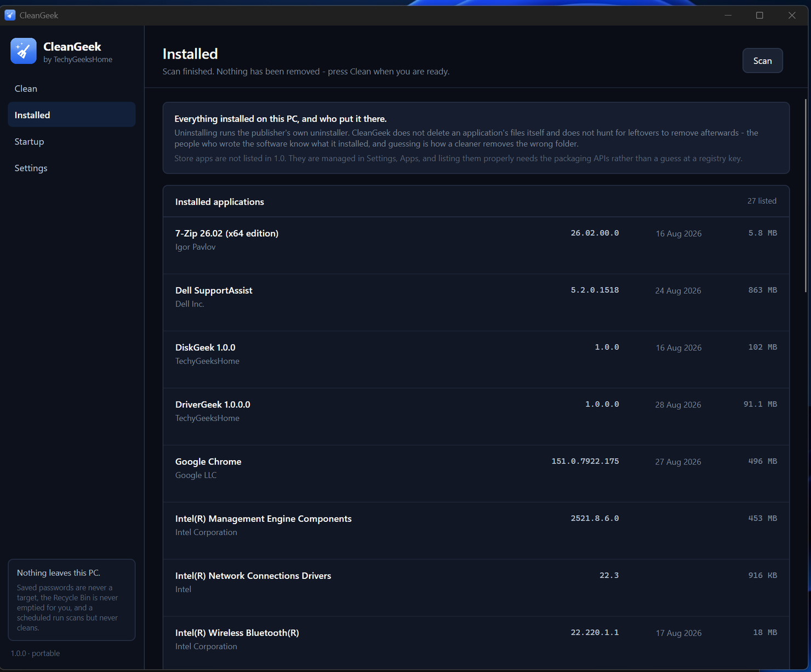Click version 22.3 of Intel Network Drivers
The width and height of the screenshot is (811, 672).
point(609,575)
